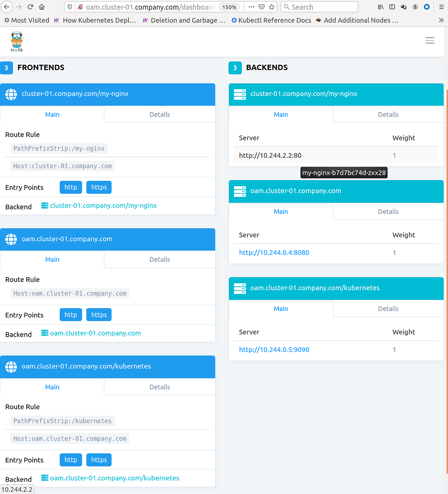The height and width of the screenshot is (494, 448).
Task: Show more bookmarks with the chevron
Action: (441, 20)
